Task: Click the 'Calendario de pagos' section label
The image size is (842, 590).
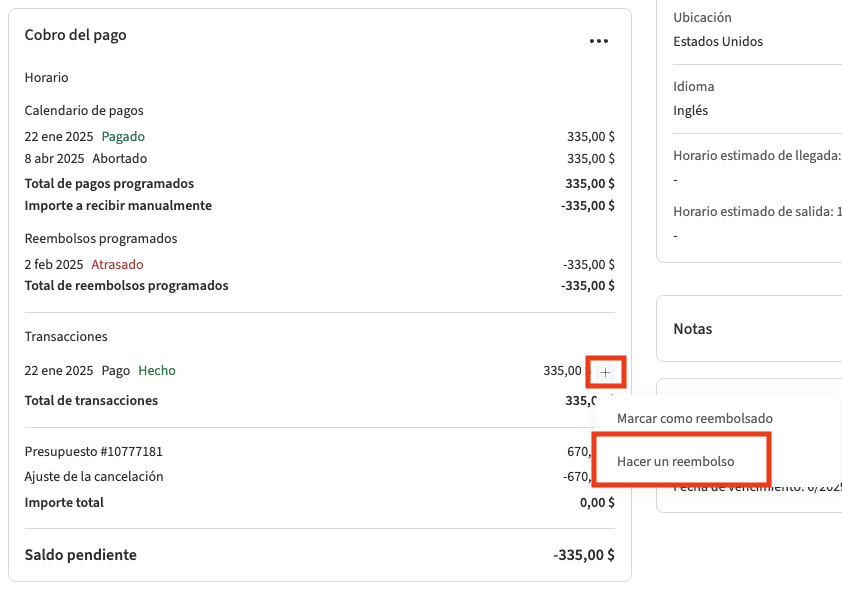Action: tap(84, 111)
